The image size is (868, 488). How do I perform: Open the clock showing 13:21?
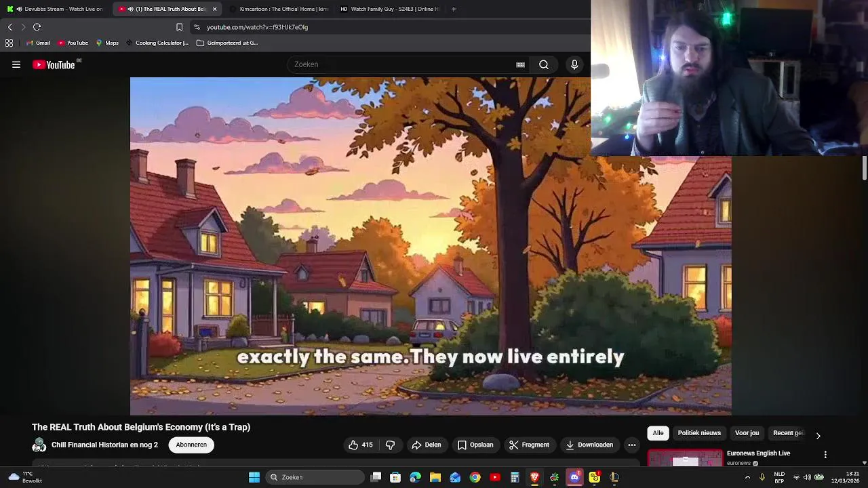click(846, 477)
